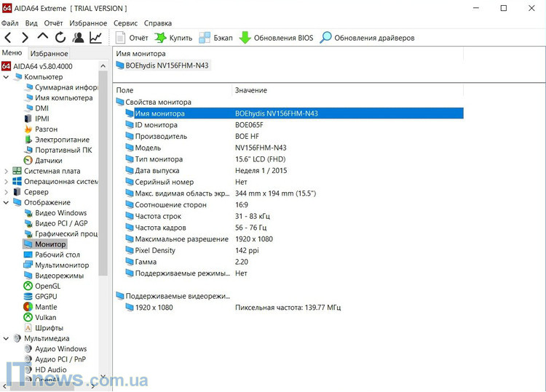
Task: Collapse the Отображение tree node
Action: (7, 202)
